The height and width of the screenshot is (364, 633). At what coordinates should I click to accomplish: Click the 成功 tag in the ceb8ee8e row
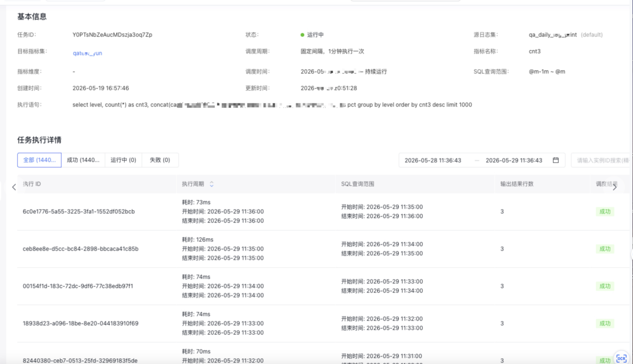(605, 249)
